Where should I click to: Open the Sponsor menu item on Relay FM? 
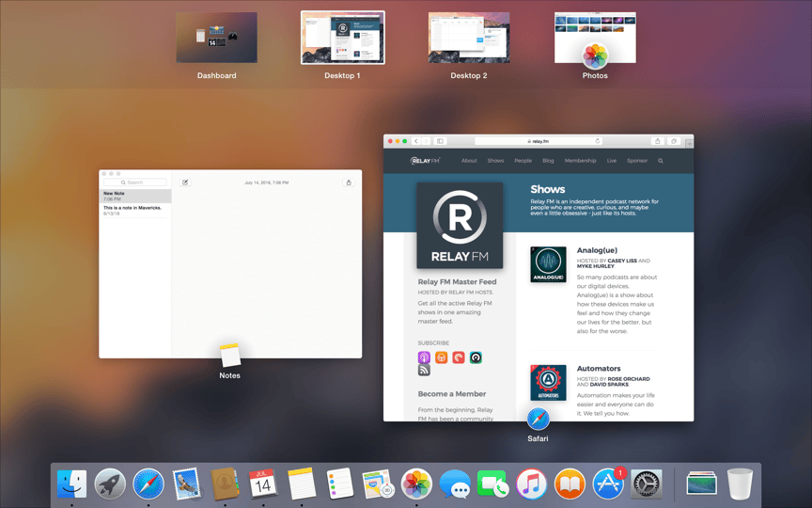coord(637,161)
